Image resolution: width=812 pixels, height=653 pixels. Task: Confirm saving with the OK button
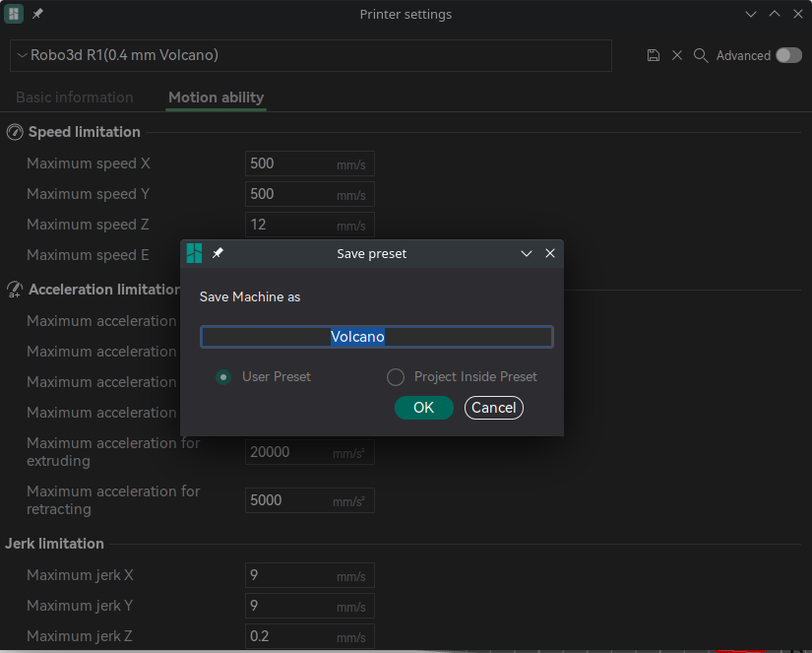coord(423,407)
